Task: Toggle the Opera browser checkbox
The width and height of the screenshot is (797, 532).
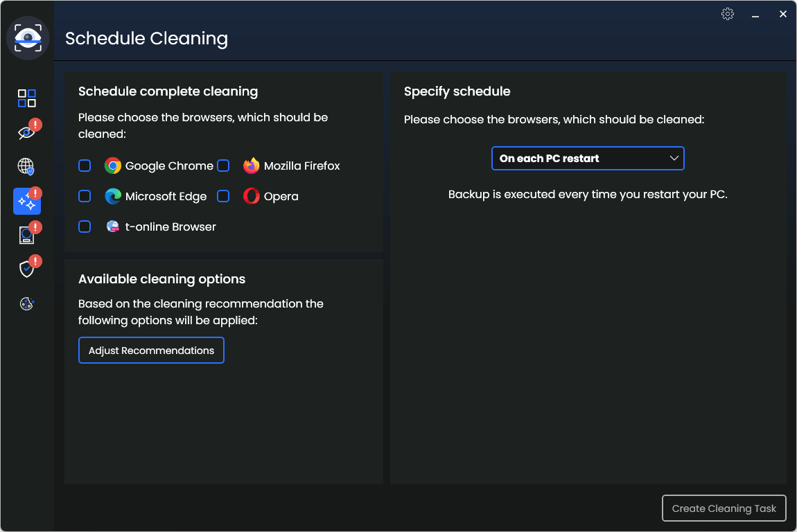Action: coord(223,196)
